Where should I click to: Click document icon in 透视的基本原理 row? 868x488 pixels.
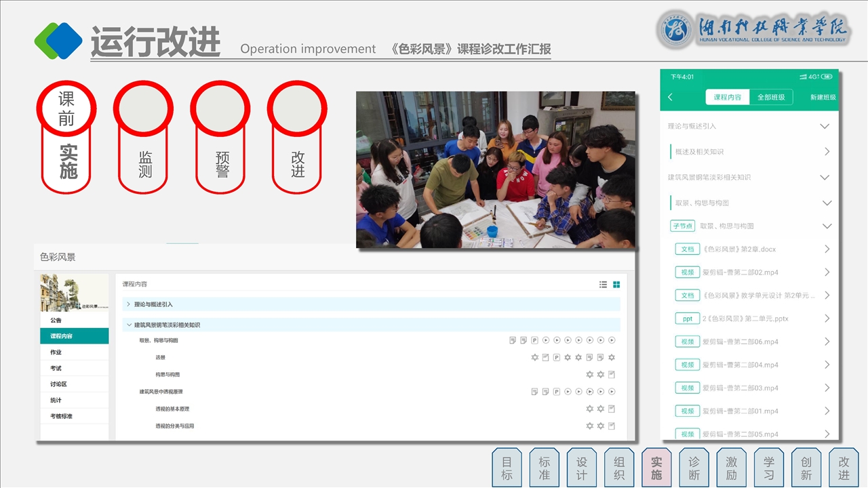612,409
